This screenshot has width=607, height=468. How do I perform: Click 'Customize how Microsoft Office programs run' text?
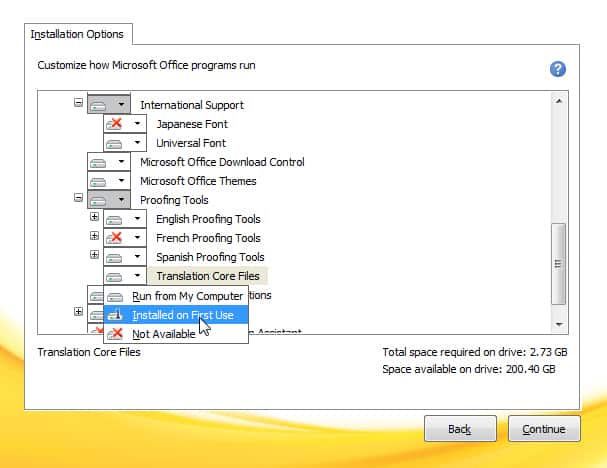click(146, 65)
